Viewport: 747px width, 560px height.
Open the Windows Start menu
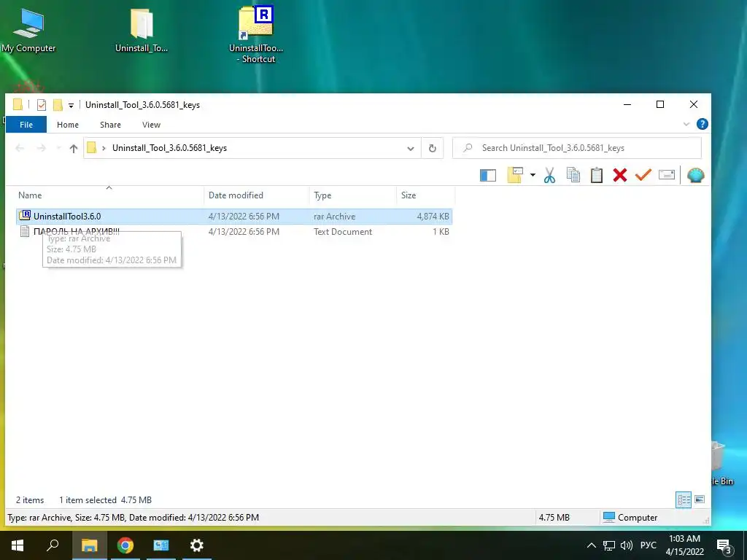point(18,545)
